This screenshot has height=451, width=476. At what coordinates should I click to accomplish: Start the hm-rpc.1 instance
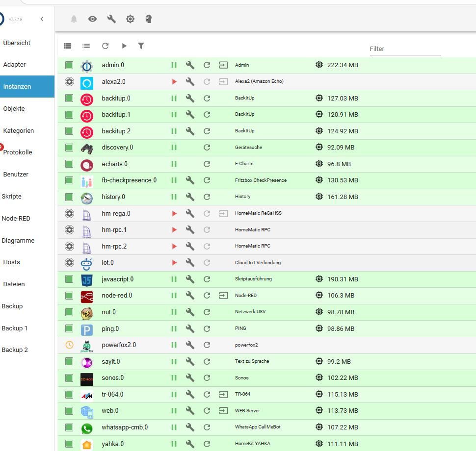(174, 229)
